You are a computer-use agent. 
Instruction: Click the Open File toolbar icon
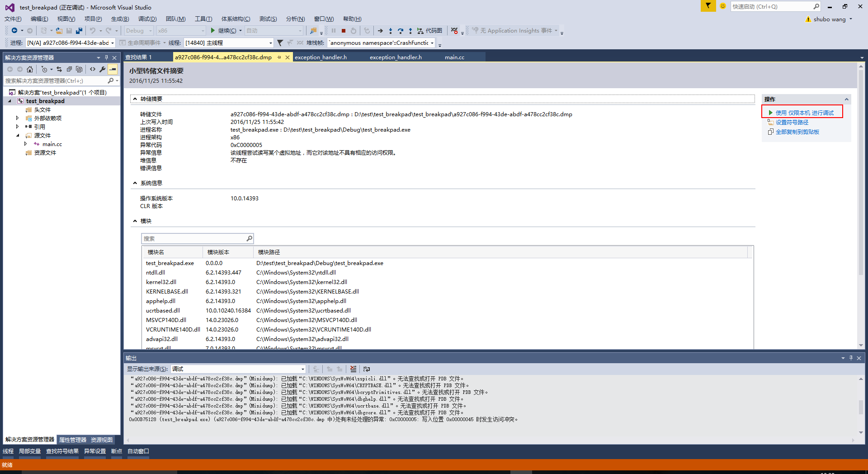pyautogui.click(x=59, y=31)
